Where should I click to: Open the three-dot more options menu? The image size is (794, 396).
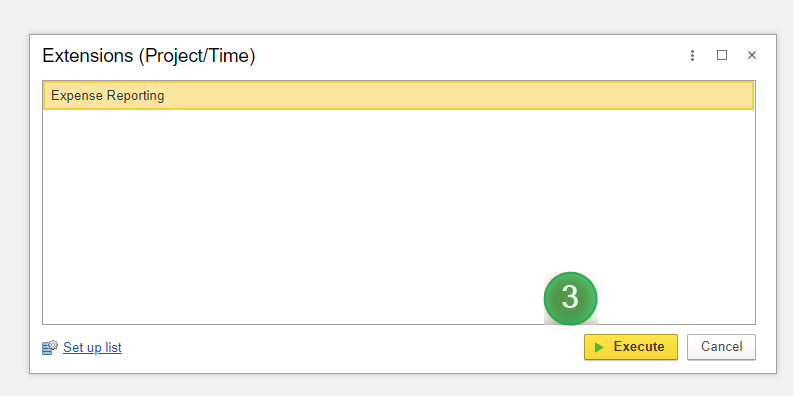click(692, 55)
